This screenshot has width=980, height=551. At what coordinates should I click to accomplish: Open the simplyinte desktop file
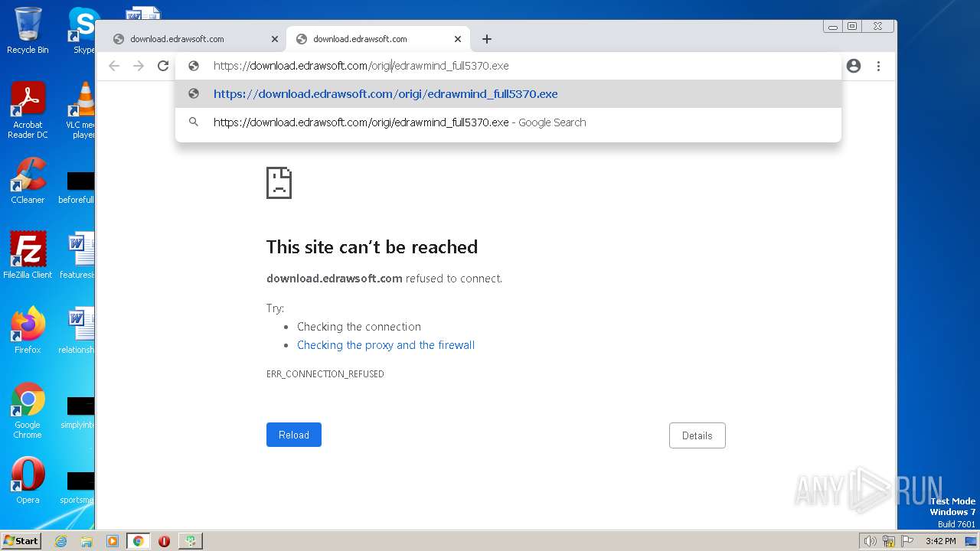(x=78, y=412)
